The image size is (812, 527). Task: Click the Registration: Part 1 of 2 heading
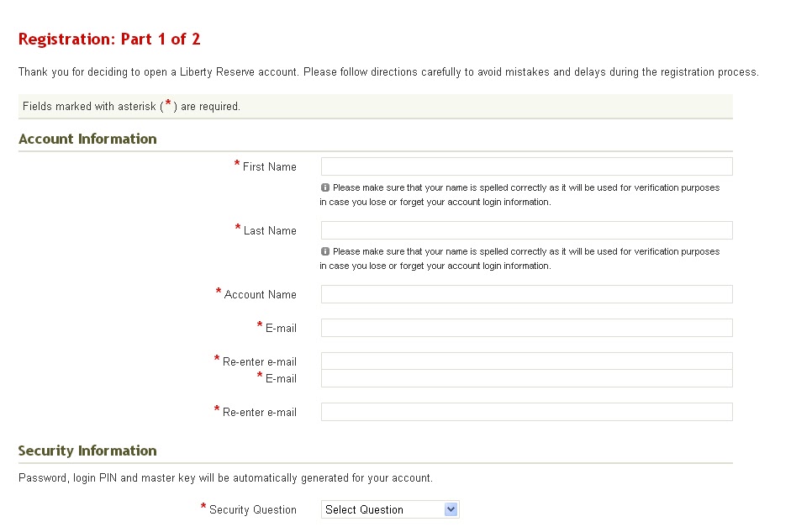[x=109, y=39]
